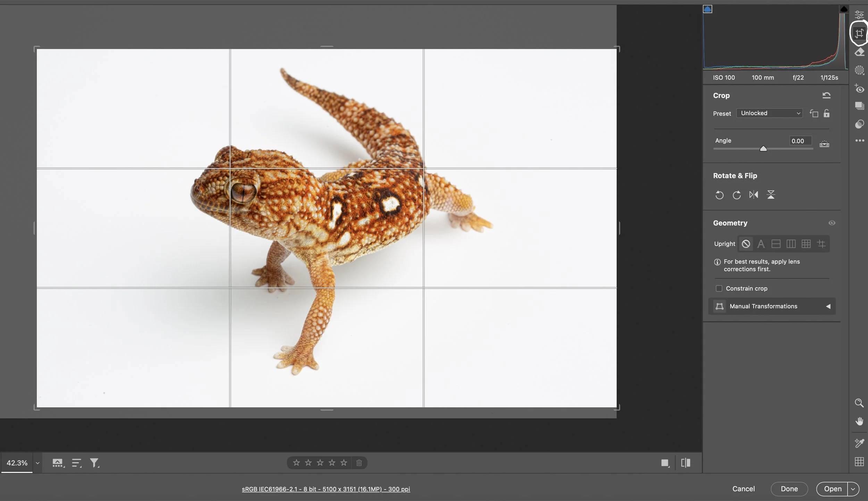Toggle Geometry visibility eye icon
The image size is (868, 501).
[832, 223]
